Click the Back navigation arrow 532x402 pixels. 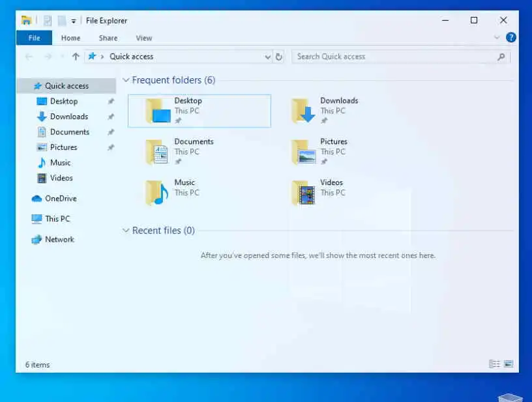[29, 57]
